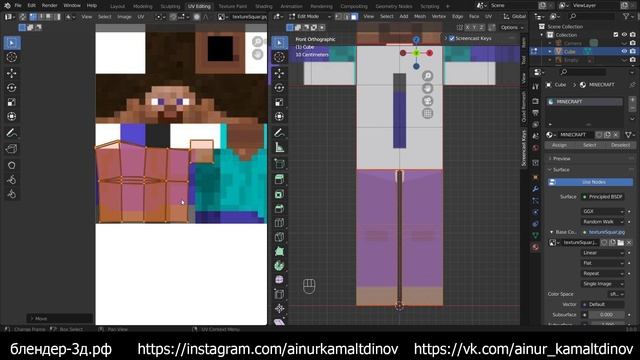Toggle Collection visibility eye icon
Viewport: 640px width, 360px height.
(x=624, y=35)
